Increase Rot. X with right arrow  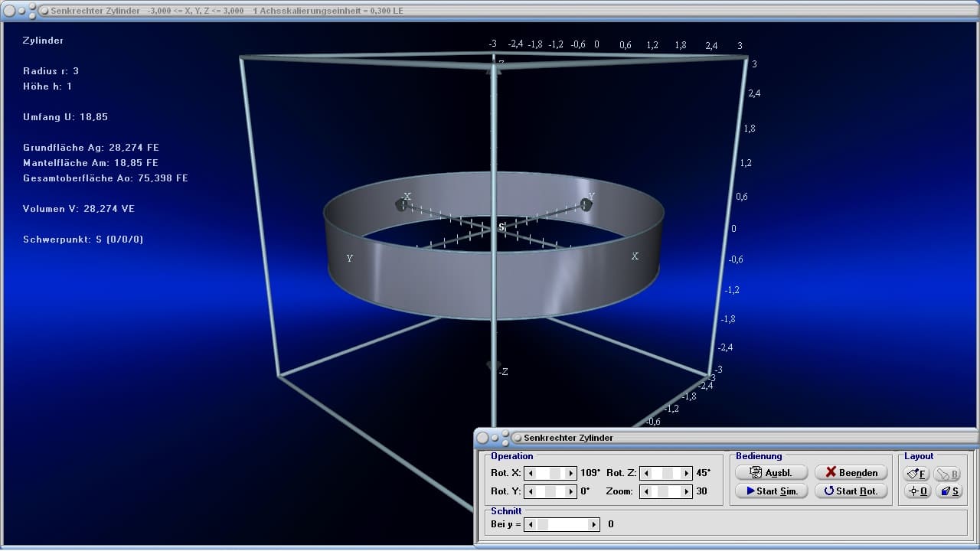[x=570, y=473]
